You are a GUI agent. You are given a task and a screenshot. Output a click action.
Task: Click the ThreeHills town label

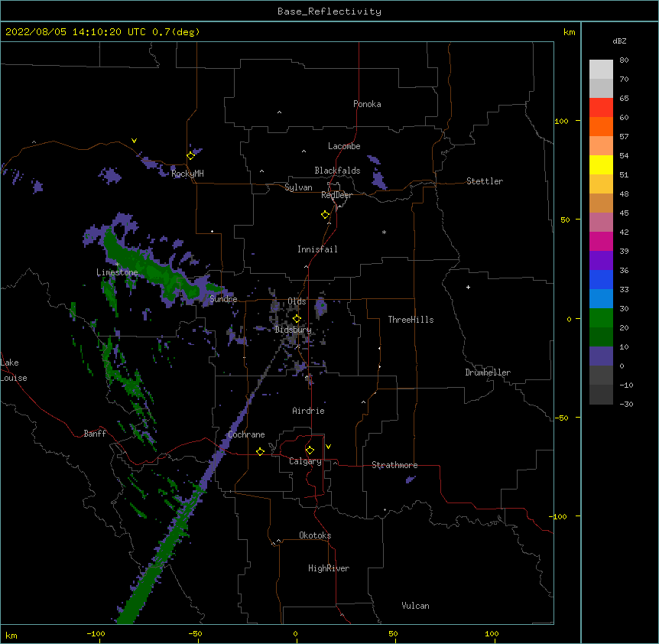click(x=411, y=320)
